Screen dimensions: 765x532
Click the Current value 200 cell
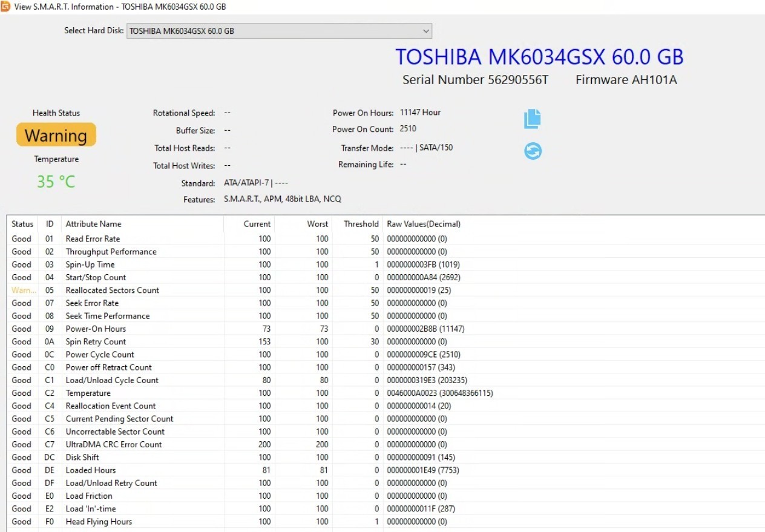264,444
